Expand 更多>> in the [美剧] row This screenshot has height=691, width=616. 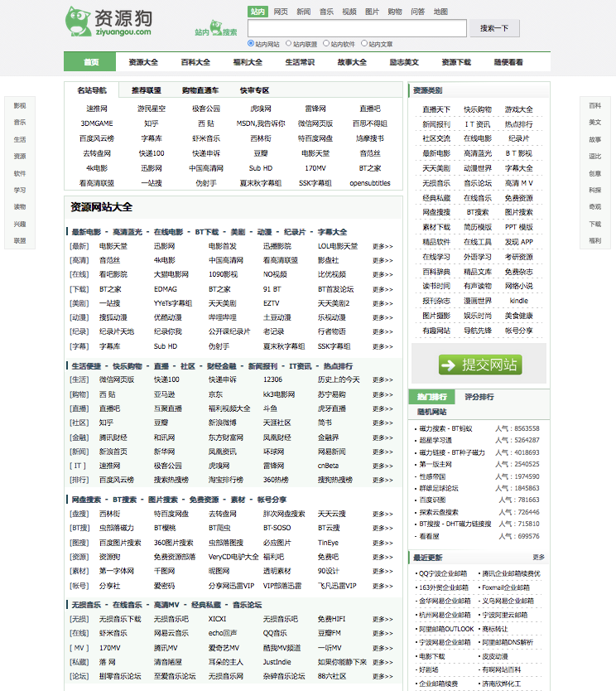click(383, 303)
